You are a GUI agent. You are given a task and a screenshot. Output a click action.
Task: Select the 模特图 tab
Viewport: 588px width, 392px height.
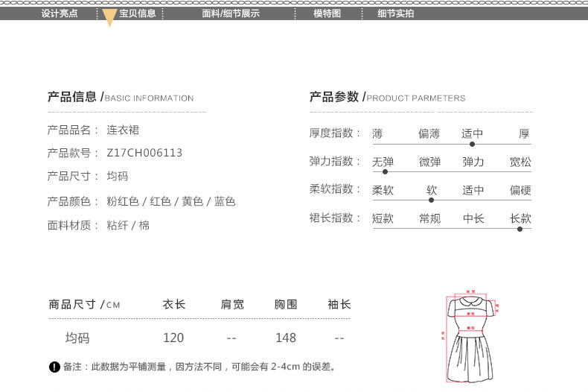click(327, 13)
